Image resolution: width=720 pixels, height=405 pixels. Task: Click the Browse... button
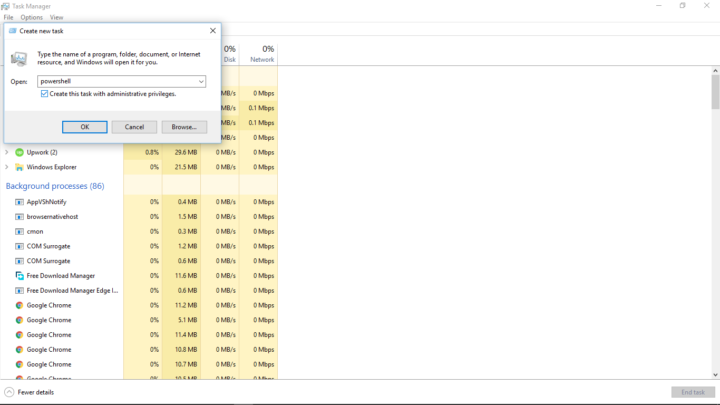(184, 127)
